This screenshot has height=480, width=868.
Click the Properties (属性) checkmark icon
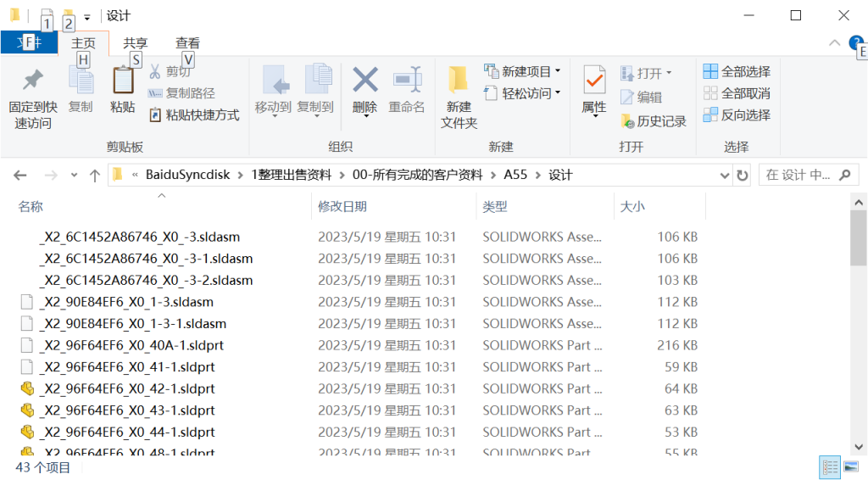tap(594, 80)
